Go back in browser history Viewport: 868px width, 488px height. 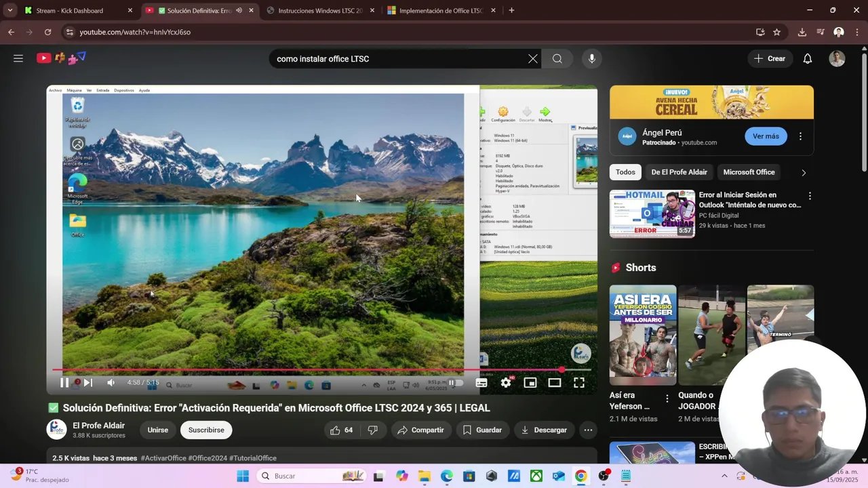click(11, 32)
